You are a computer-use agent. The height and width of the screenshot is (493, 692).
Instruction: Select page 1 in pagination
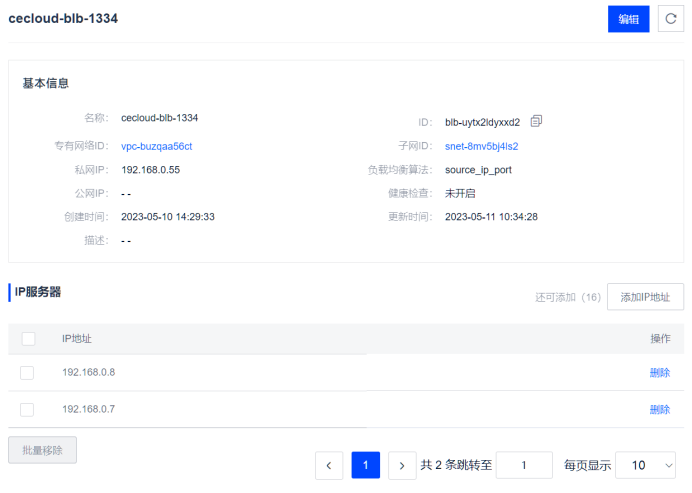point(365,465)
